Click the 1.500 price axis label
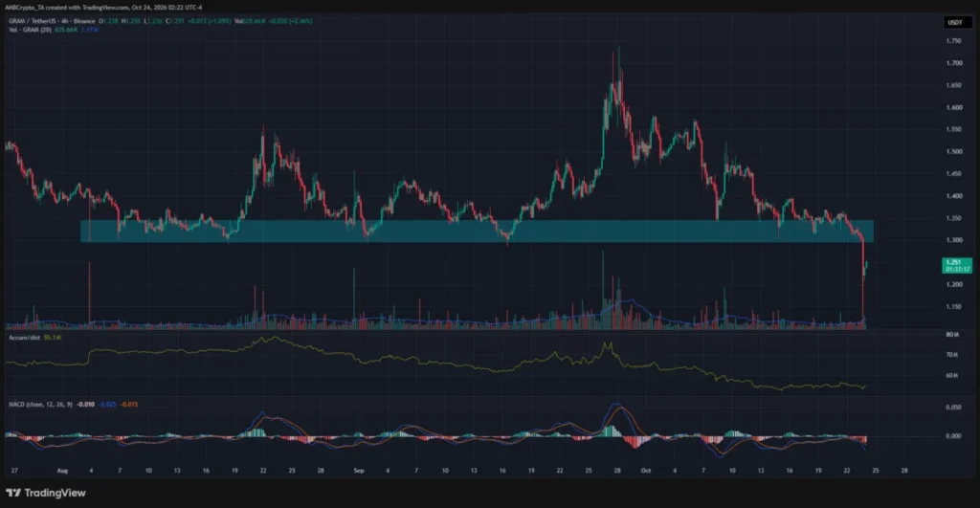Viewport: 980px width, 508px height. click(954, 152)
